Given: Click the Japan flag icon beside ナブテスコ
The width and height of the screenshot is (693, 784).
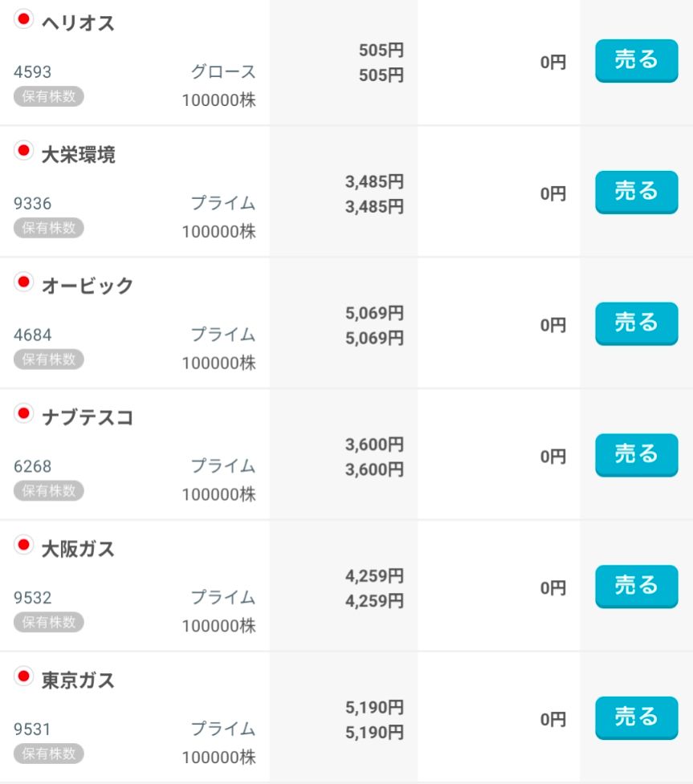Looking at the screenshot, I should [23, 413].
